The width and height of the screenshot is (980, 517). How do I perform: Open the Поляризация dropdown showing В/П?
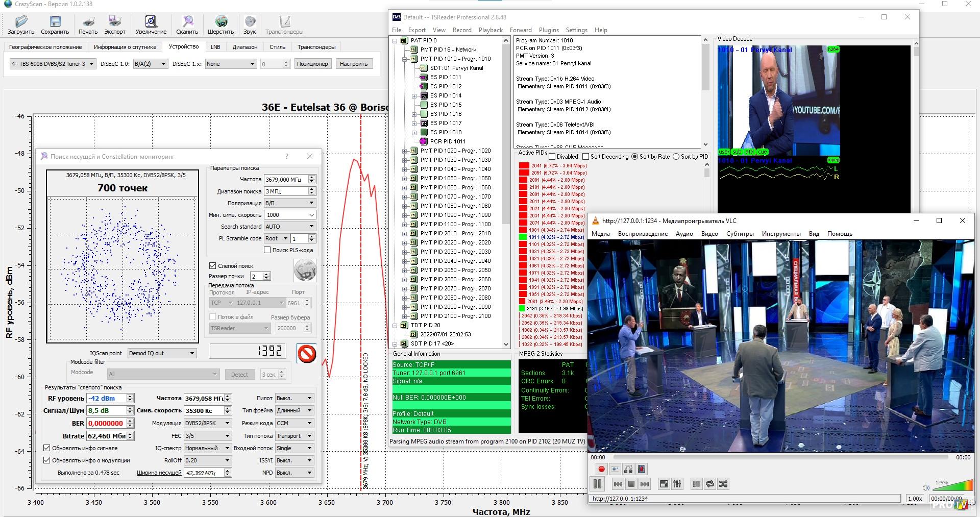pos(289,203)
